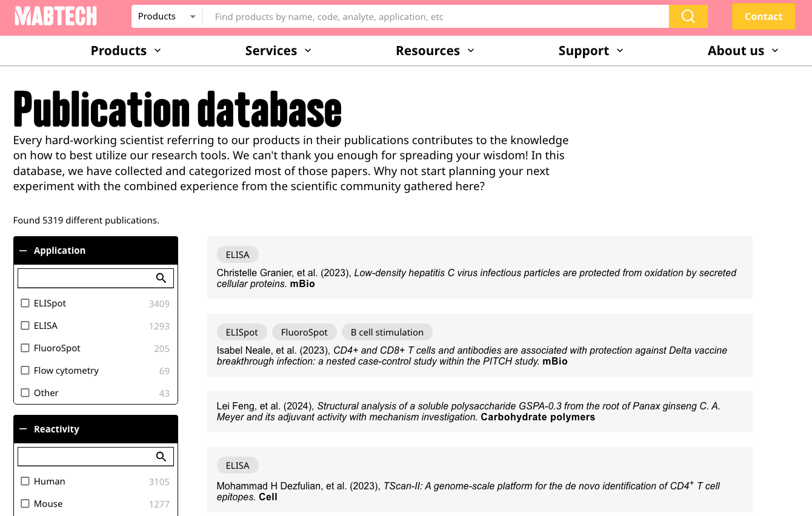This screenshot has height=516, width=812.
Task: Click the Mabtech logo
Action: pos(56,16)
